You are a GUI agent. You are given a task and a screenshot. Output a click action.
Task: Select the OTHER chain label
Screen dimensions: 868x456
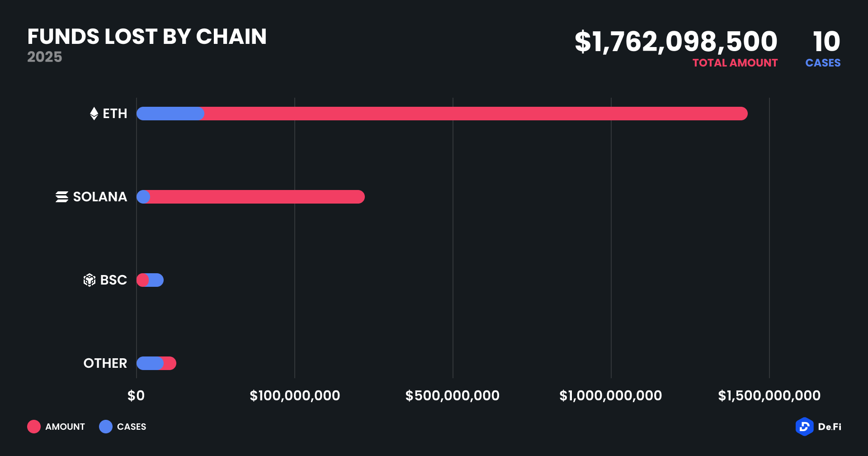(x=105, y=363)
